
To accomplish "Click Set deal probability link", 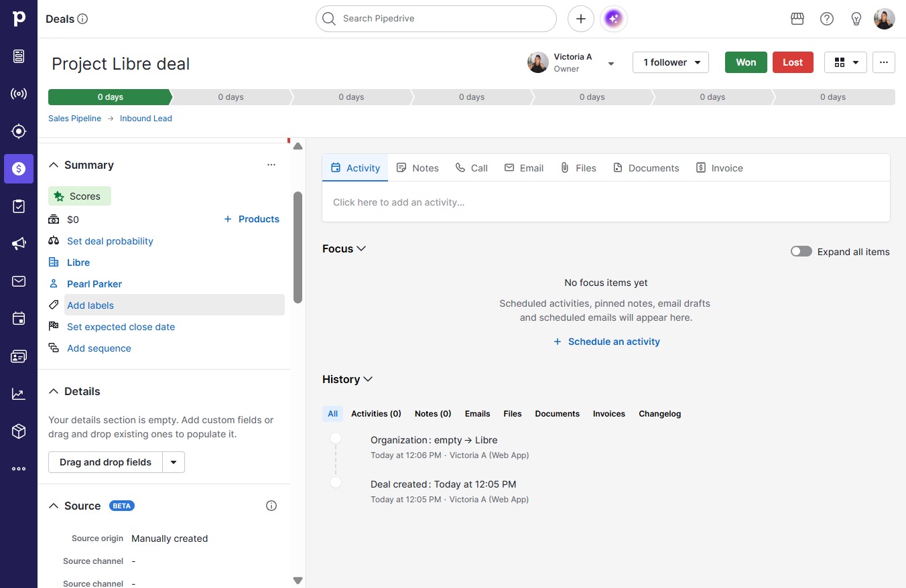I will coord(110,241).
